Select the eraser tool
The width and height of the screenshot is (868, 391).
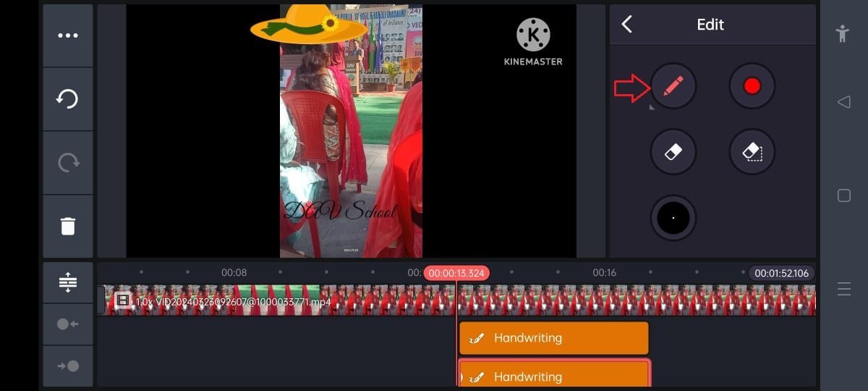pos(673,151)
